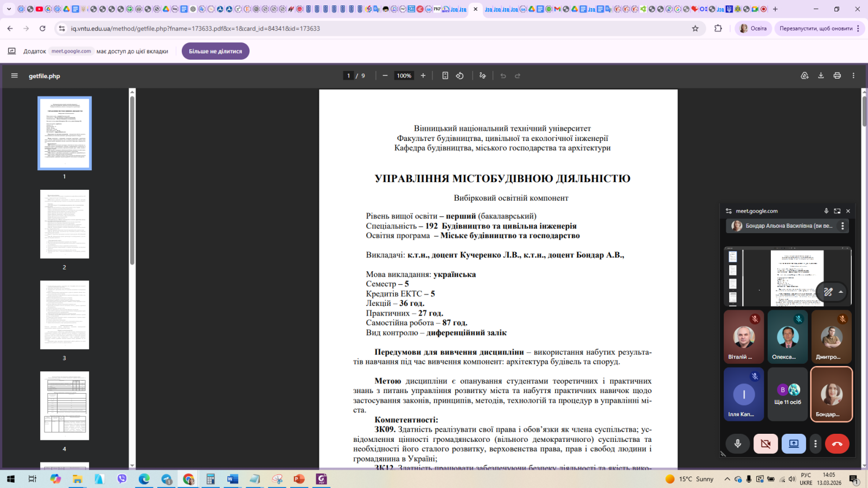Image resolution: width=868 pixels, height=488 pixels.
Task: Open the Chrome menu with three dots
Action: 858,29
